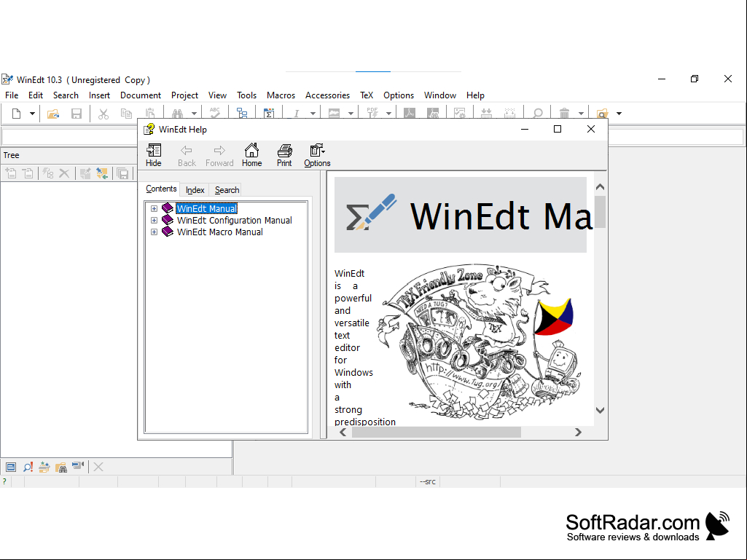The width and height of the screenshot is (747, 560).
Task: Click Options button in WinEdt Help toolbar
Action: (x=317, y=155)
